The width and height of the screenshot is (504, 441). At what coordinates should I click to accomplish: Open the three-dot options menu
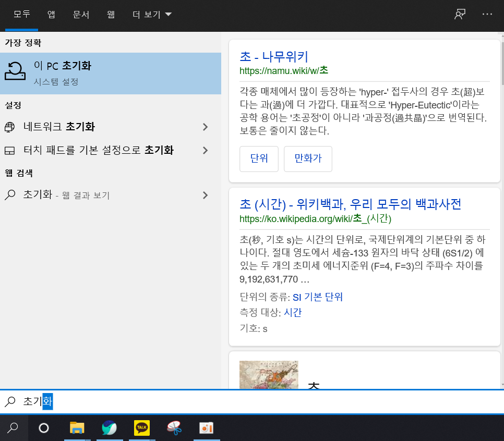pyautogui.click(x=487, y=14)
